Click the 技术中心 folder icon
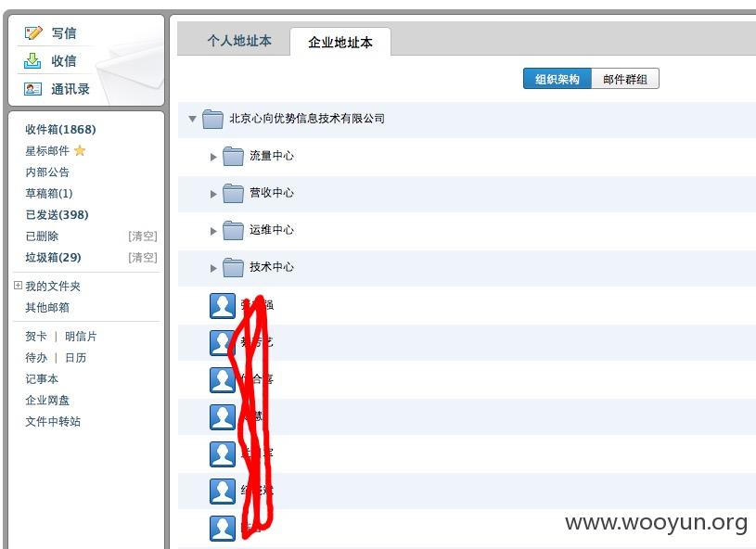This screenshot has height=549, width=756. point(234,267)
